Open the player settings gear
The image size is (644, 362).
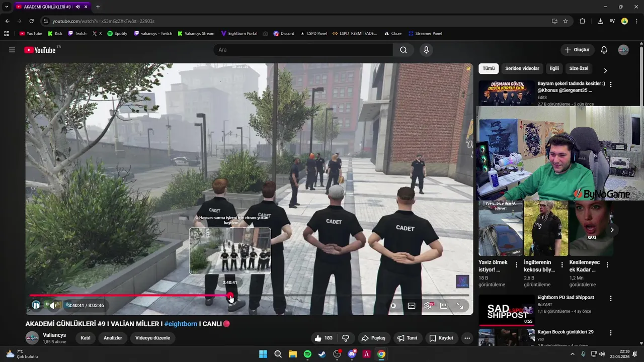point(428,305)
